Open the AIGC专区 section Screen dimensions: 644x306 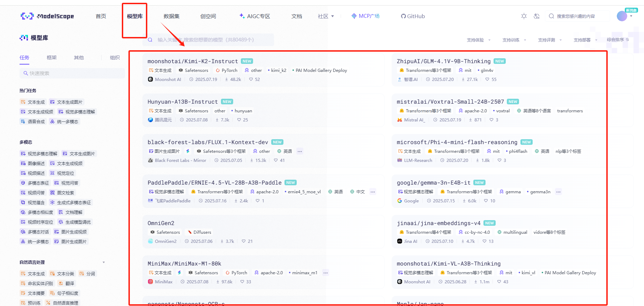point(255,16)
